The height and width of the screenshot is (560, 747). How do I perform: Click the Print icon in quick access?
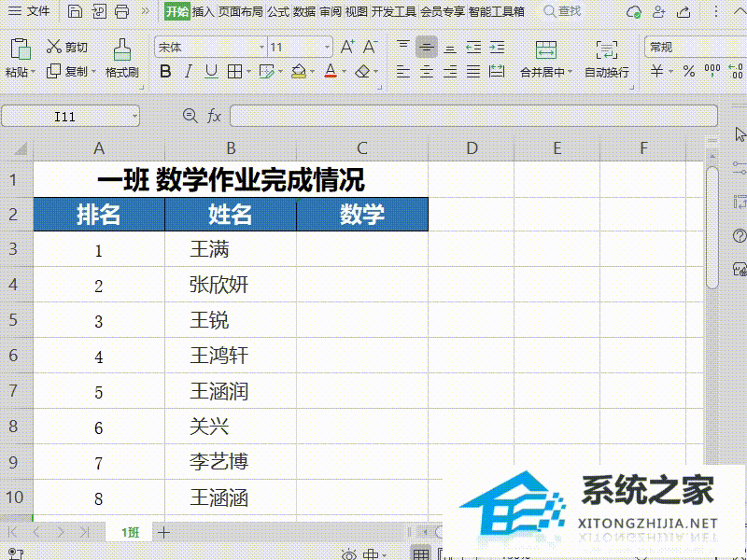coord(120,11)
